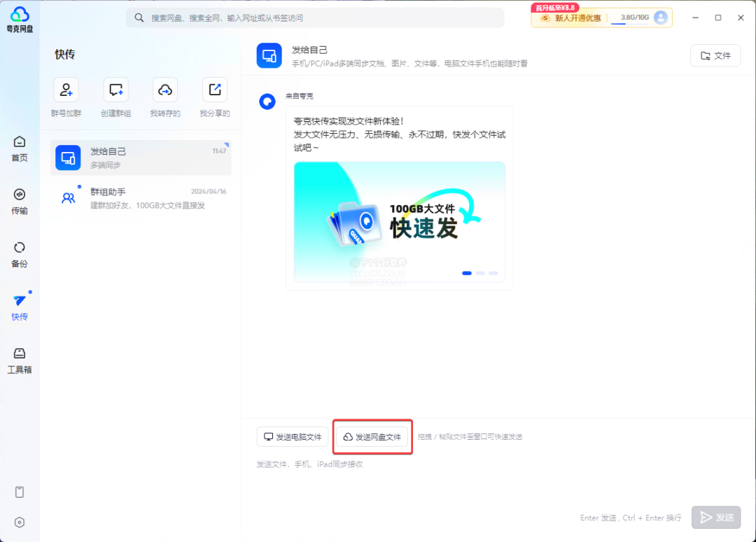
Task: Select the 发给自己 conversation
Action: coord(141,158)
